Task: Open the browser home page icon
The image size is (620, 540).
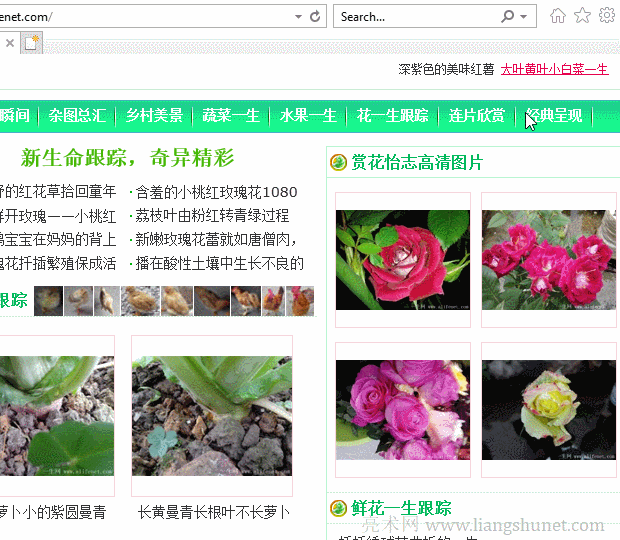Action: pos(558,16)
